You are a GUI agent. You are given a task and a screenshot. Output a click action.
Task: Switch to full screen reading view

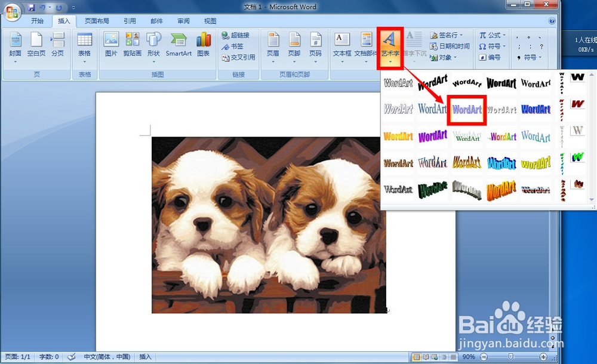(426, 357)
